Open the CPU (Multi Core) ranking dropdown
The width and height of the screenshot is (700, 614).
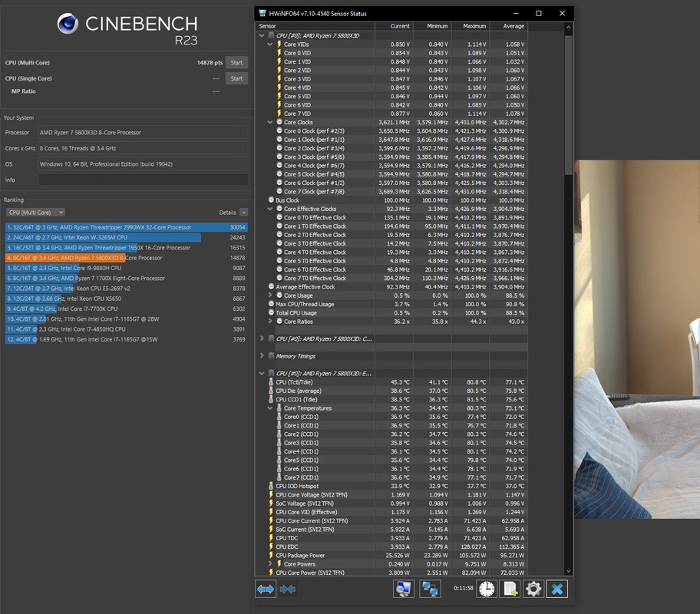pyautogui.click(x=35, y=213)
